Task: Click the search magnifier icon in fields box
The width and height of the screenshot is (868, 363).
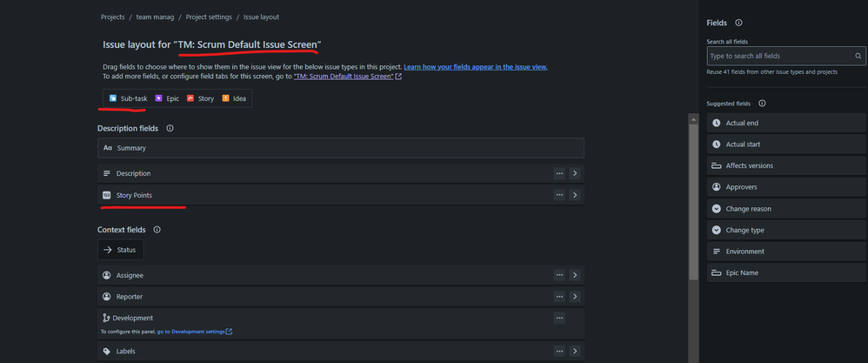Action: (x=858, y=56)
